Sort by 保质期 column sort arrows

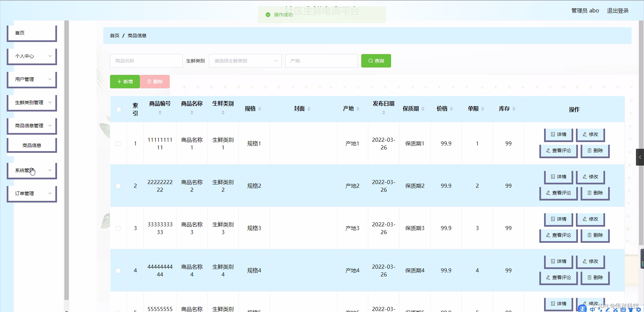tap(423, 109)
